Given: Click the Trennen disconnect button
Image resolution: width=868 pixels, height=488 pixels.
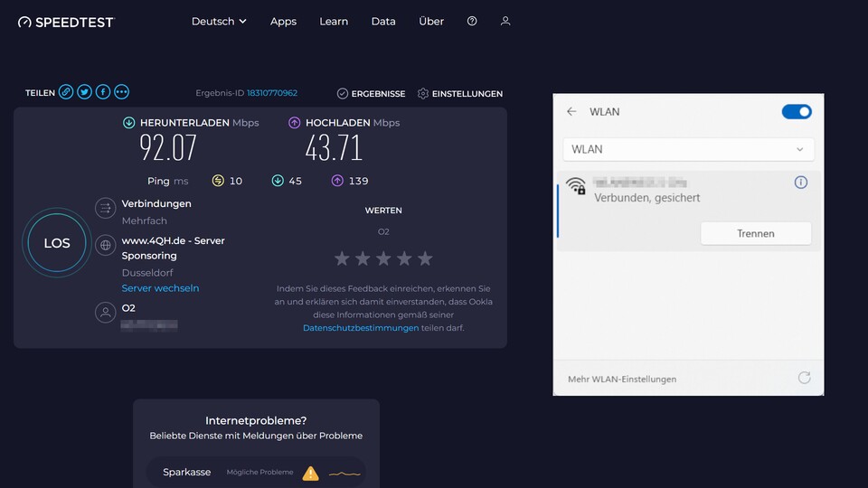Looking at the screenshot, I should (x=756, y=233).
